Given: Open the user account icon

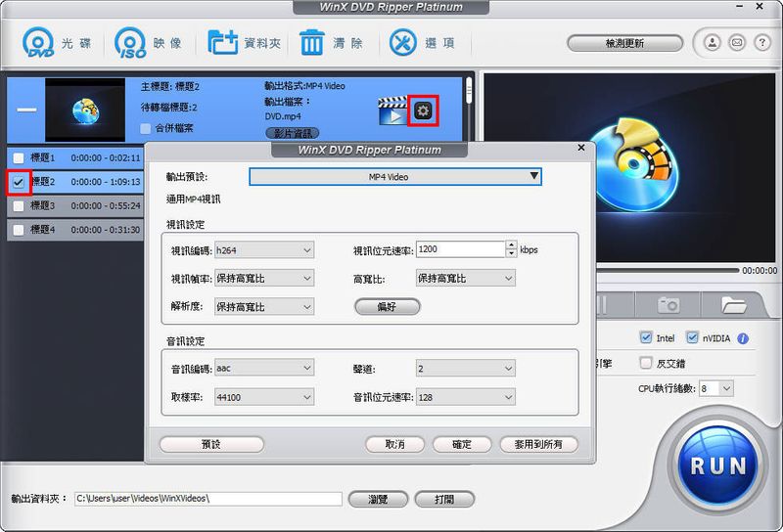Looking at the screenshot, I should click(713, 43).
